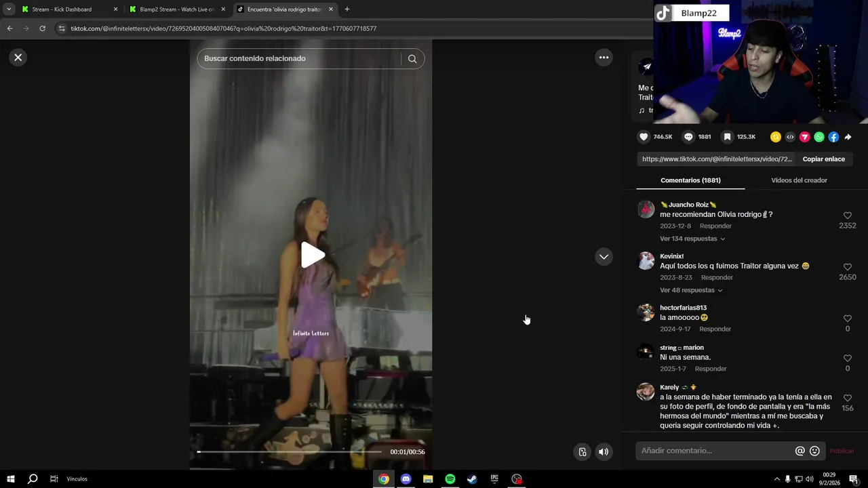Seek on the video progress bar

[290, 451]
